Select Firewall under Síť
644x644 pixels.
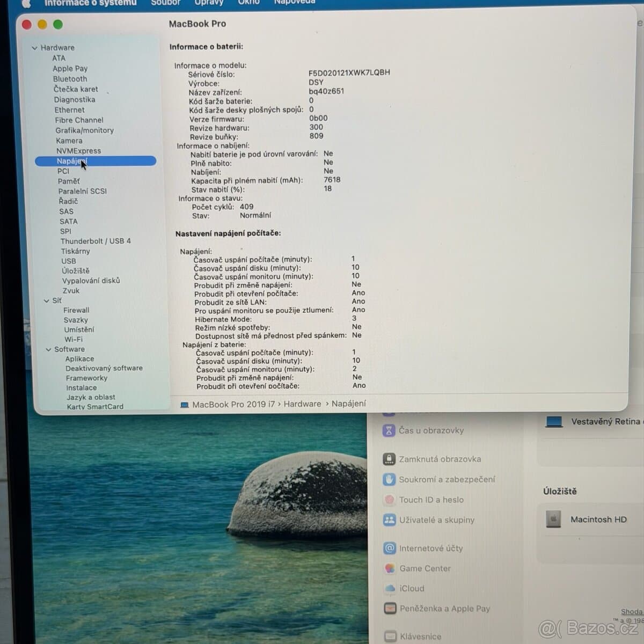(76, 310)
